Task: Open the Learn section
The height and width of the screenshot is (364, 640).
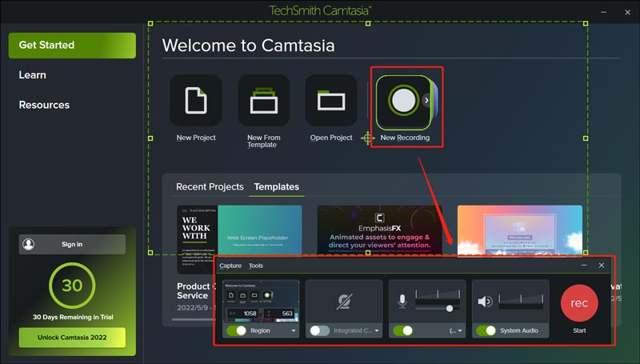Action: 32,75
